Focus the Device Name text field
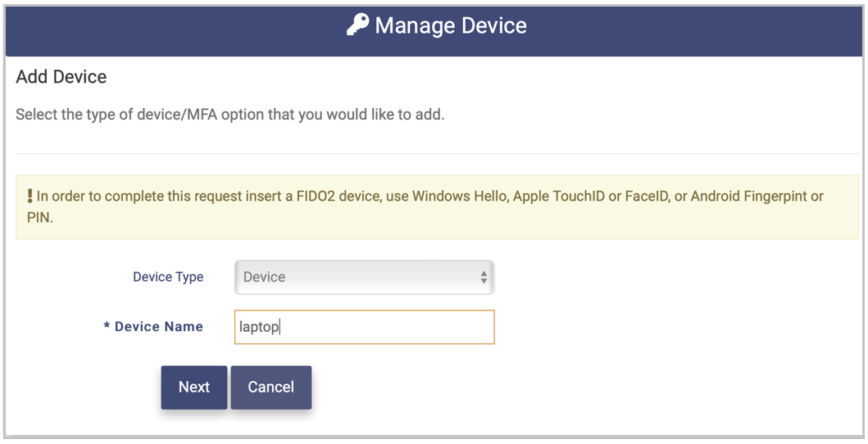 click(364, 327)
